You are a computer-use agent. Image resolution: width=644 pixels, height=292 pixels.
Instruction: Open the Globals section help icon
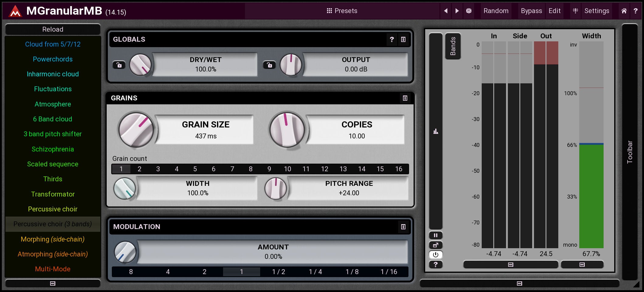391,40
